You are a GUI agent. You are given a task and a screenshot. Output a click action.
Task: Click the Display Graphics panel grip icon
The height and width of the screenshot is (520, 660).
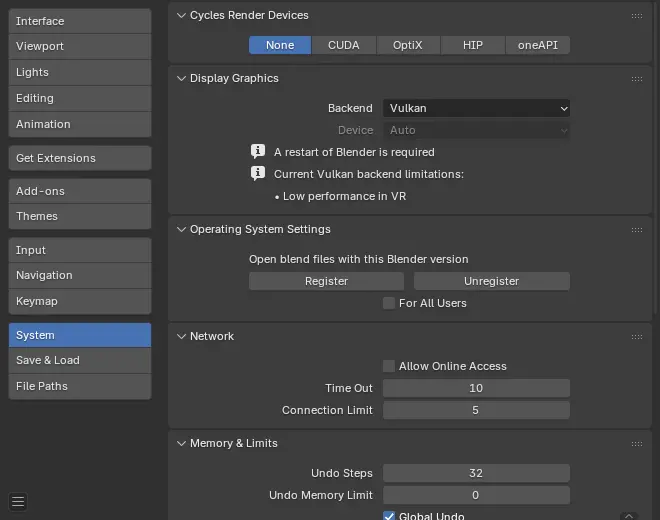(x=637, y=79)
